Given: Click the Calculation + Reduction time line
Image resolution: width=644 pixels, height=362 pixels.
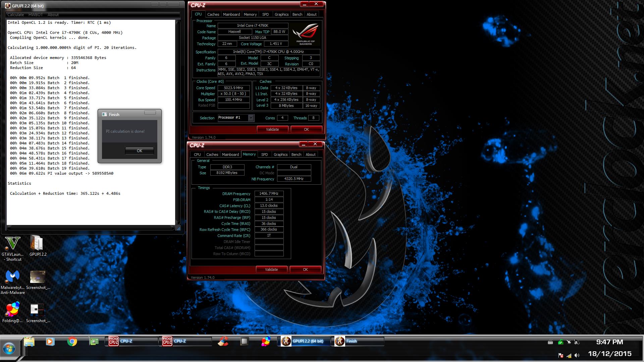Looking at the screenshot, I should pos(65,193).
